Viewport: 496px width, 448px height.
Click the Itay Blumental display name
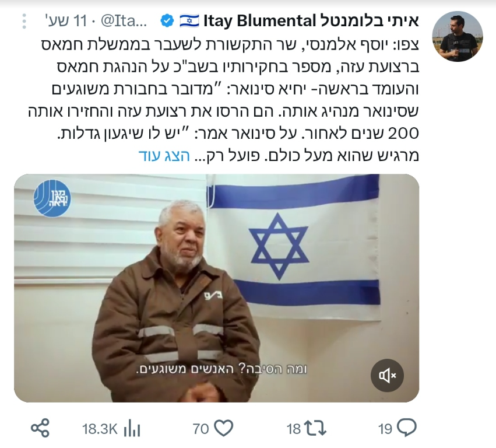[311, 21]
